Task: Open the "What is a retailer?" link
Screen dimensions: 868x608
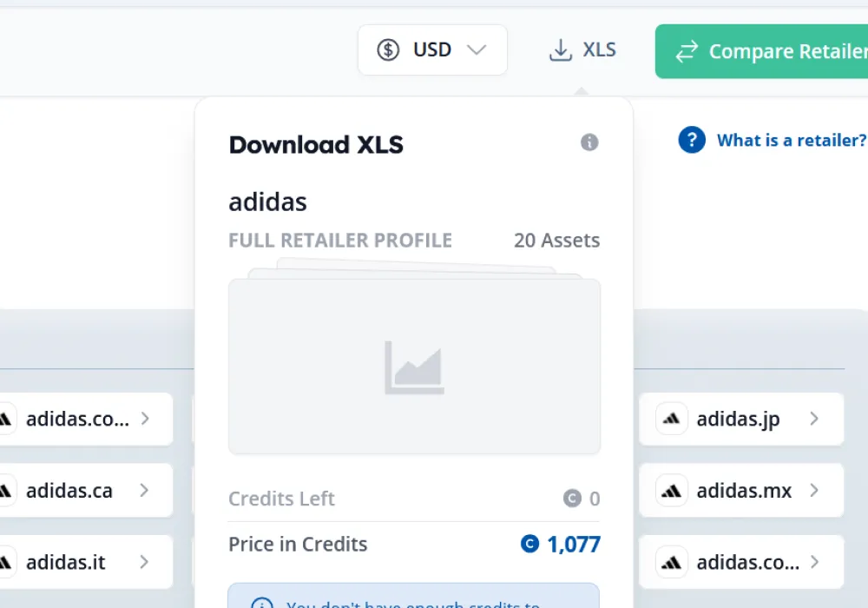Action: [790, 140]
